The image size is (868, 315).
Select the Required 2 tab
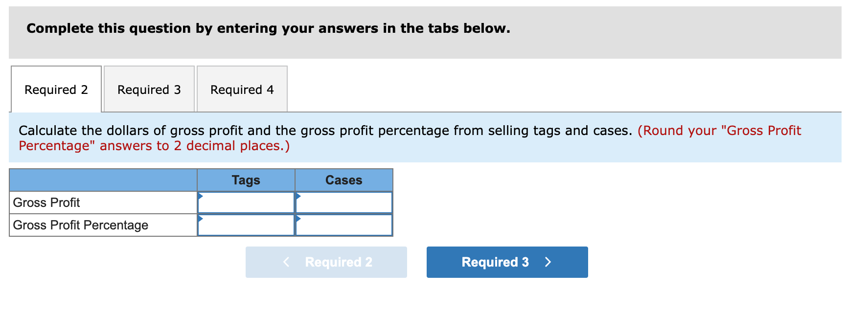56,90
